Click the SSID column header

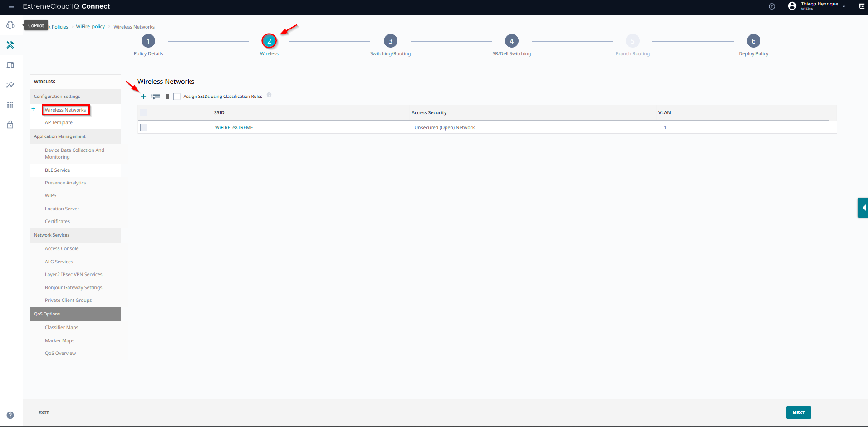(x=219, y=113)
